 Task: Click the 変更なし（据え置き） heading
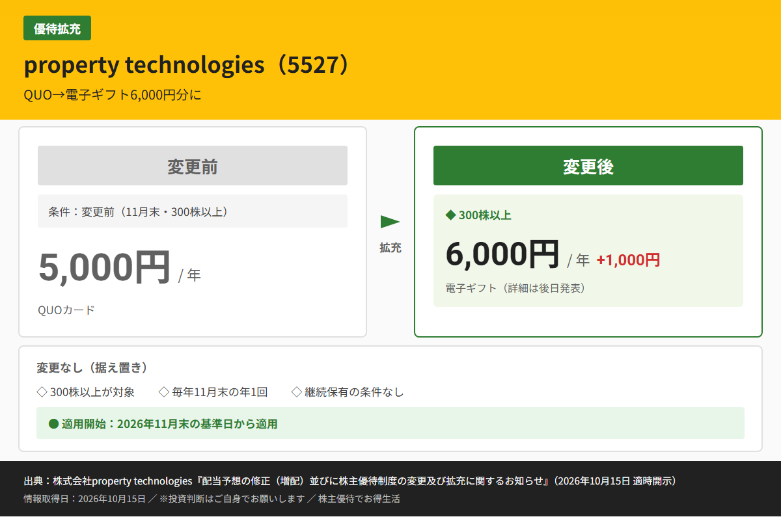point(92,367)
